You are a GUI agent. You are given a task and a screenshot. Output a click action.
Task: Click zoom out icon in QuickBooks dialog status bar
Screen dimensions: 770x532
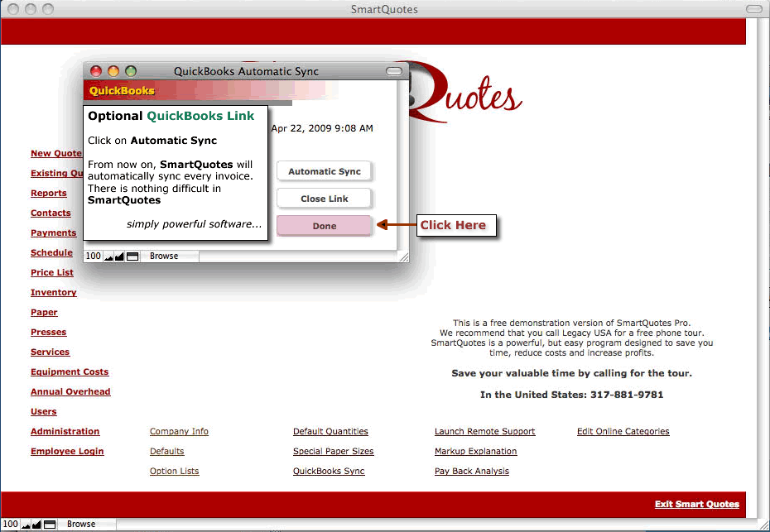point(108,256)
